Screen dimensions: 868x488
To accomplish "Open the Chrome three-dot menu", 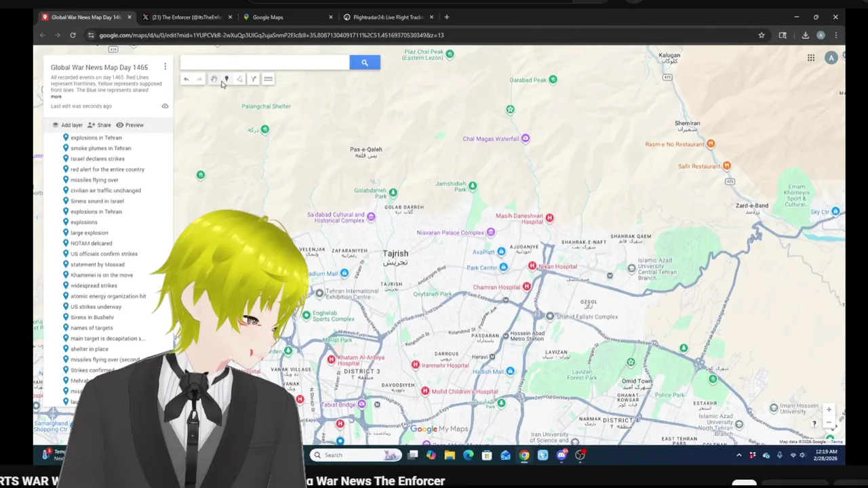I will tap(835, 35).
